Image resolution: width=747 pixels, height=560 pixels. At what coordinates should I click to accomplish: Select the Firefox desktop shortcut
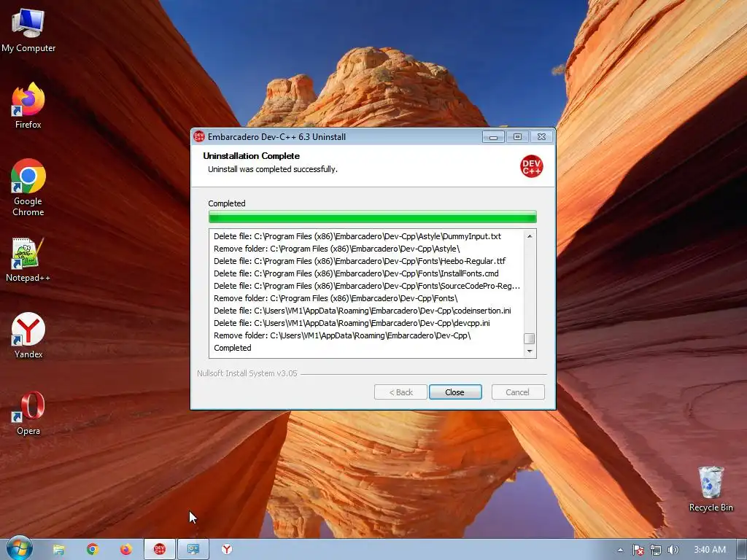(28, 105)
